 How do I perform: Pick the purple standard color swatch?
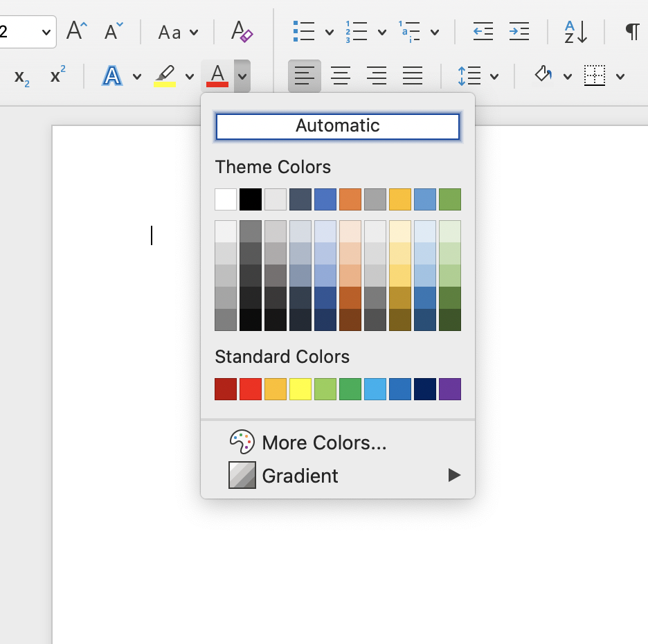(x=450, y=389)
